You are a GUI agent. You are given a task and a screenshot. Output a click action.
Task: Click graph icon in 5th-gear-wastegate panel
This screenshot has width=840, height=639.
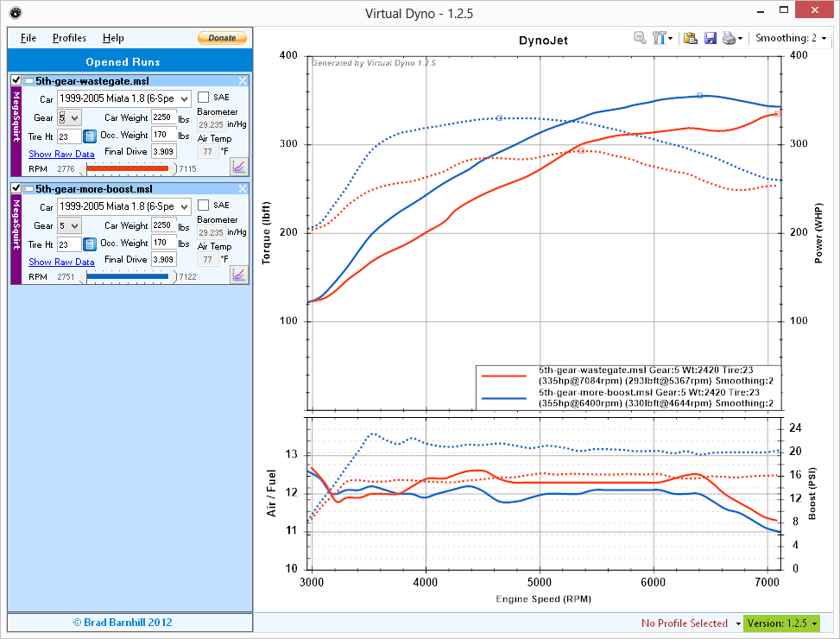239,166
